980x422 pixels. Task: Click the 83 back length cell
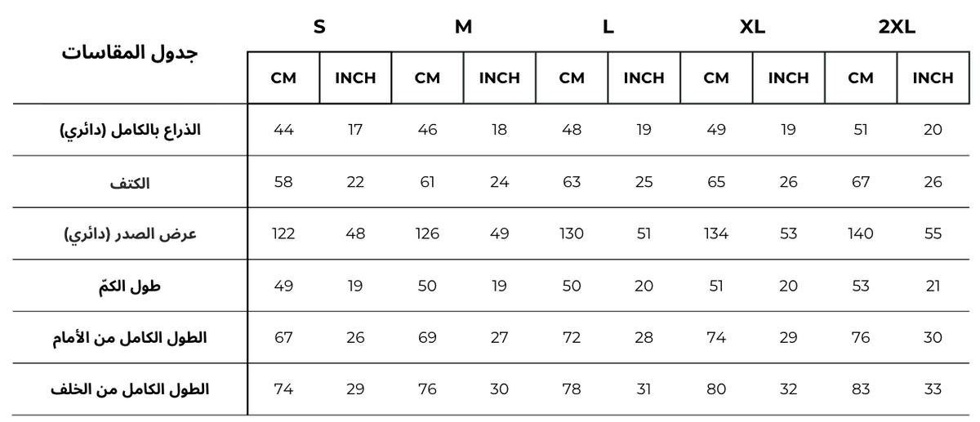point(861,389)
